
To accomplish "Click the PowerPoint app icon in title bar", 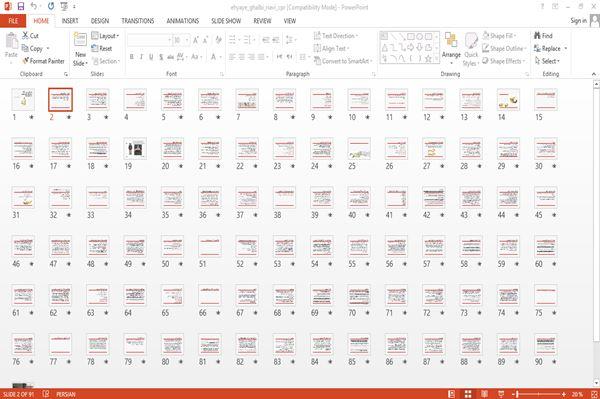I will tap(7, 7).
